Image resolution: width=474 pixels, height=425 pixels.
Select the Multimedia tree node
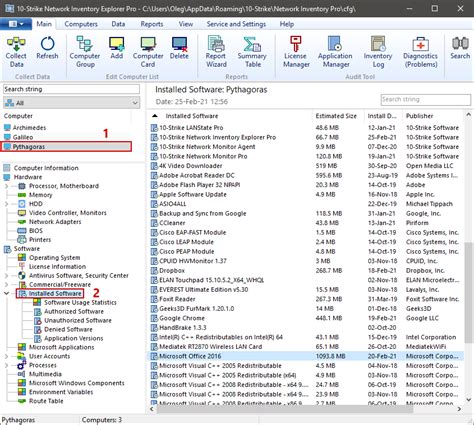click(x=45, y=374)
